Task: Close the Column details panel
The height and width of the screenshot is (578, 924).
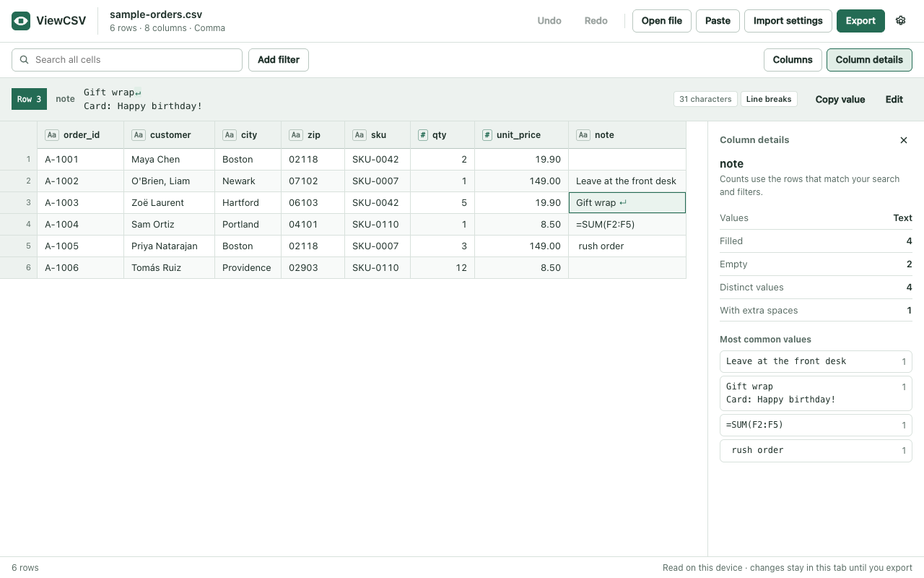Action: pyautogui.click(x=904, y=140)
